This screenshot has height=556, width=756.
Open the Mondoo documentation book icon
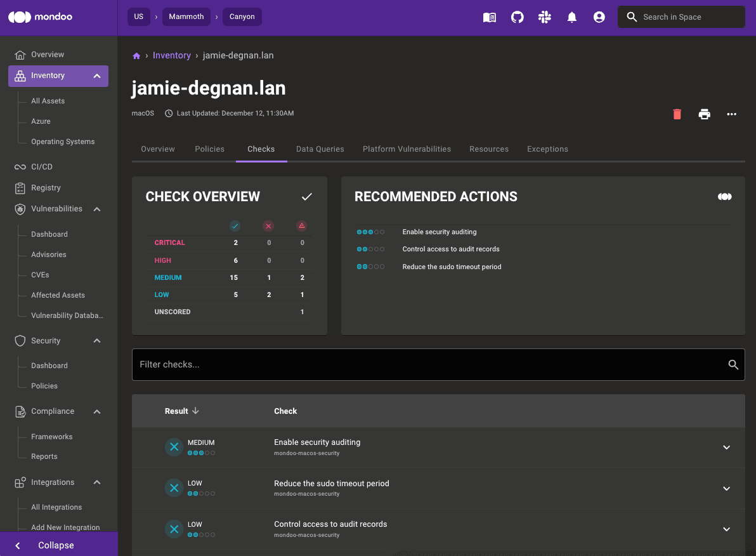489,17
